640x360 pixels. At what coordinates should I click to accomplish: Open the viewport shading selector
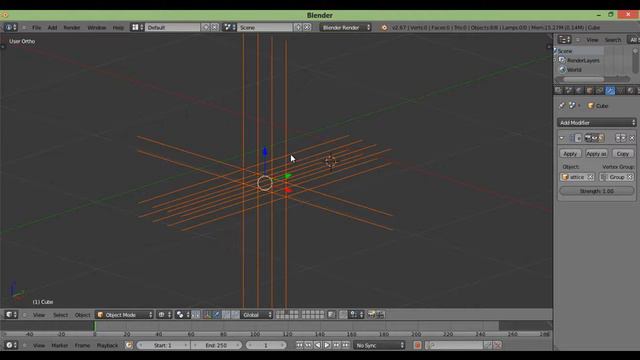coord(164,315)
